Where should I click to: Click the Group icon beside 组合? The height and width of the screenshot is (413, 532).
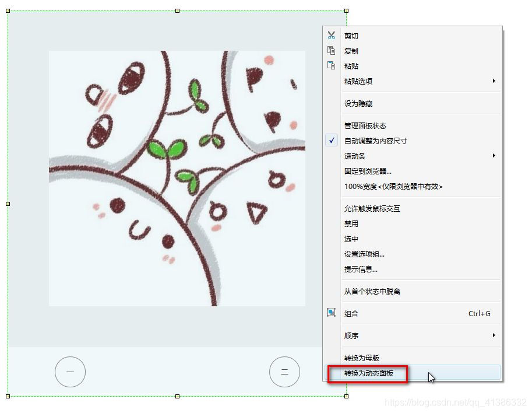pyautogui.click(x=332, y=313)
